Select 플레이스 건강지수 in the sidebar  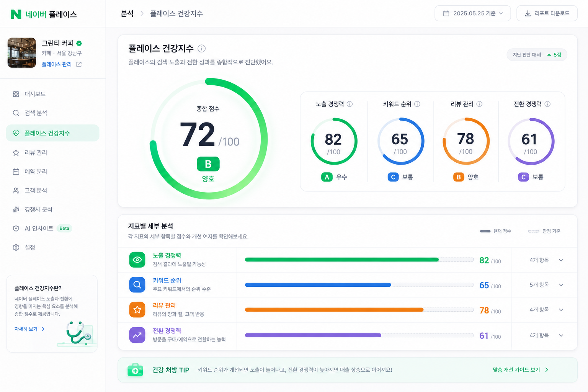pyautogui.click(x=53, y=133)
